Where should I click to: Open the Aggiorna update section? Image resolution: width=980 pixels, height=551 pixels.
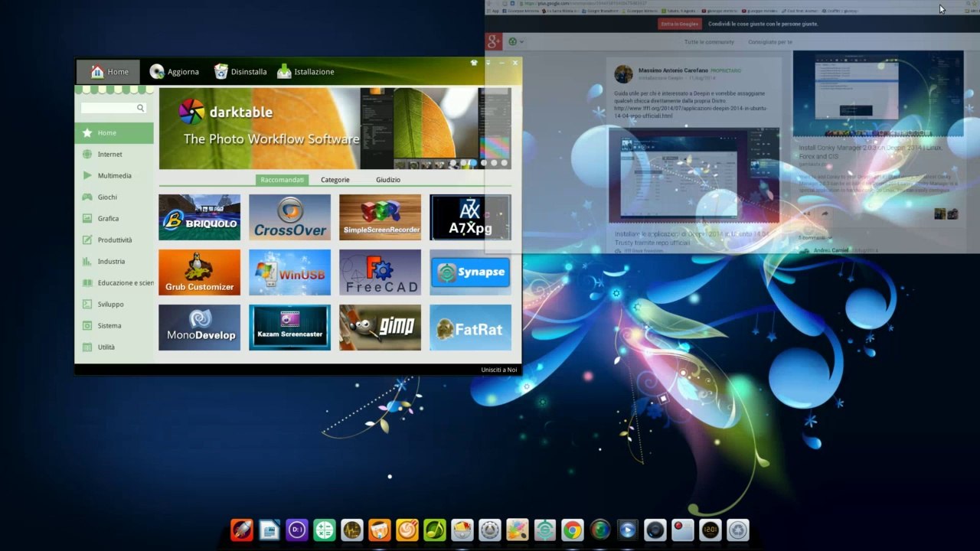[x=174, y=72]
